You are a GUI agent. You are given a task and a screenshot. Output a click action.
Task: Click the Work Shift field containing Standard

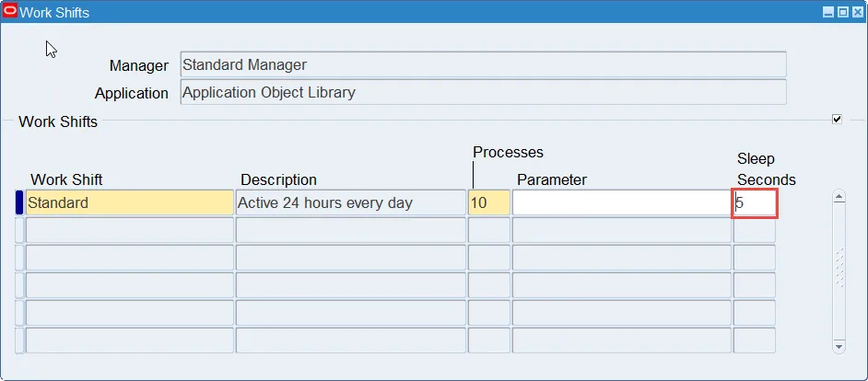[130, 202]
